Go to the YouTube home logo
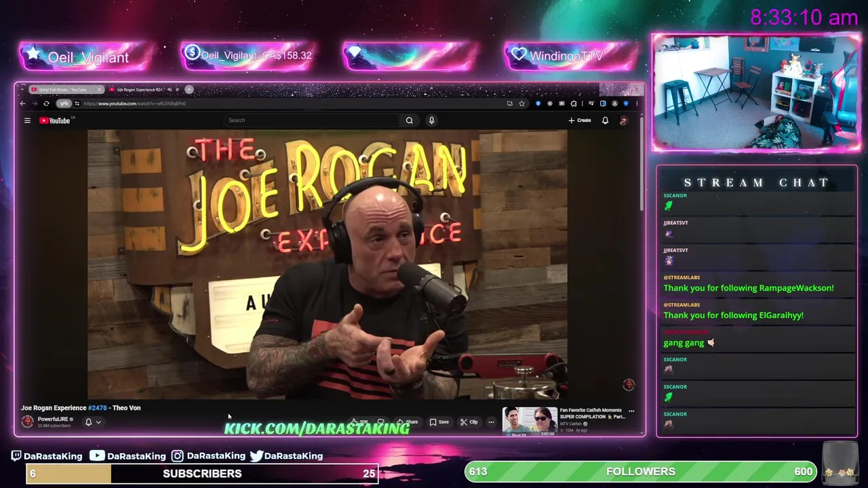 [x=55, y=121]
